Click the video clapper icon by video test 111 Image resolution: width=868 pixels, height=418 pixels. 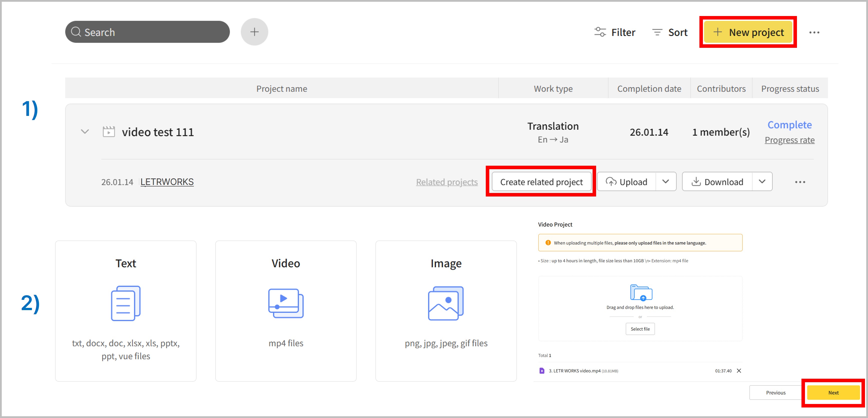[109, 132]
